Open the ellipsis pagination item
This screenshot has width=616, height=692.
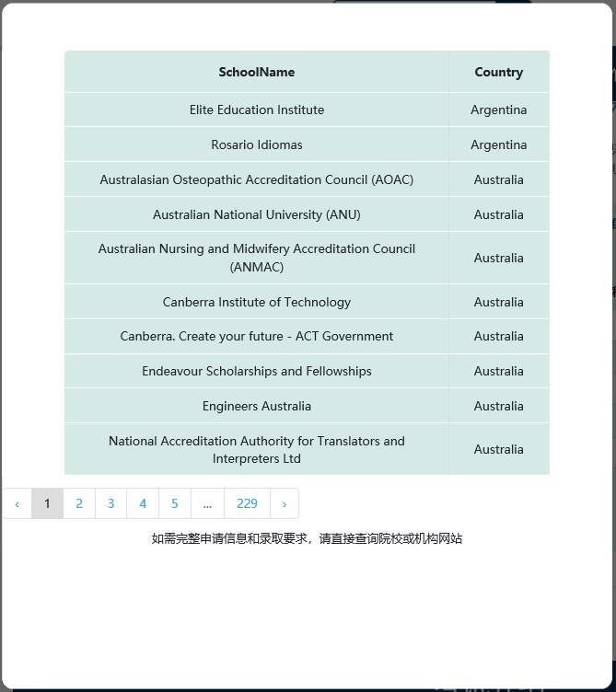(207, 503)
